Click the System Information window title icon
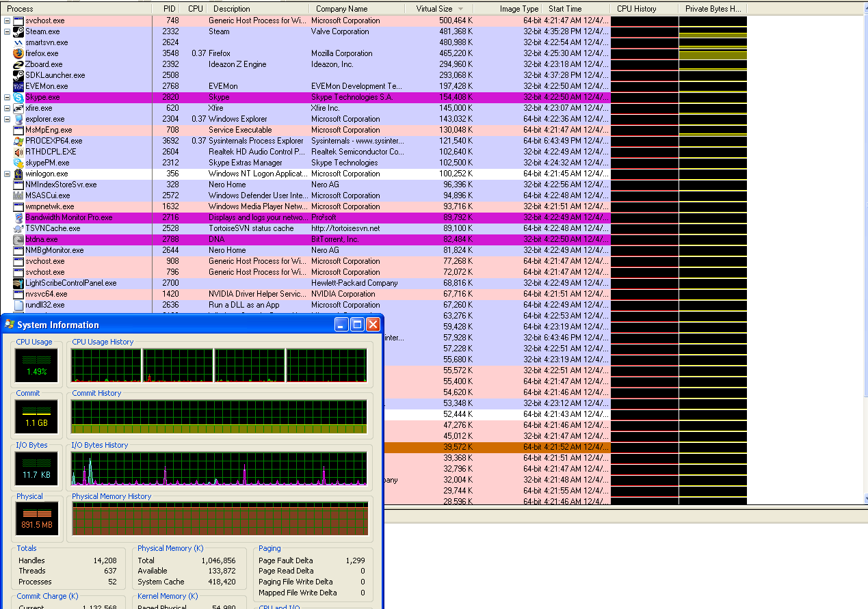Screen dimensions: 868x609 tap(10, 324)
